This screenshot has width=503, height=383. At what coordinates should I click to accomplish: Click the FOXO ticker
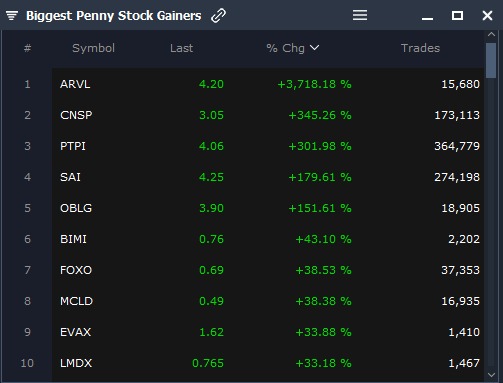point(76,270)
